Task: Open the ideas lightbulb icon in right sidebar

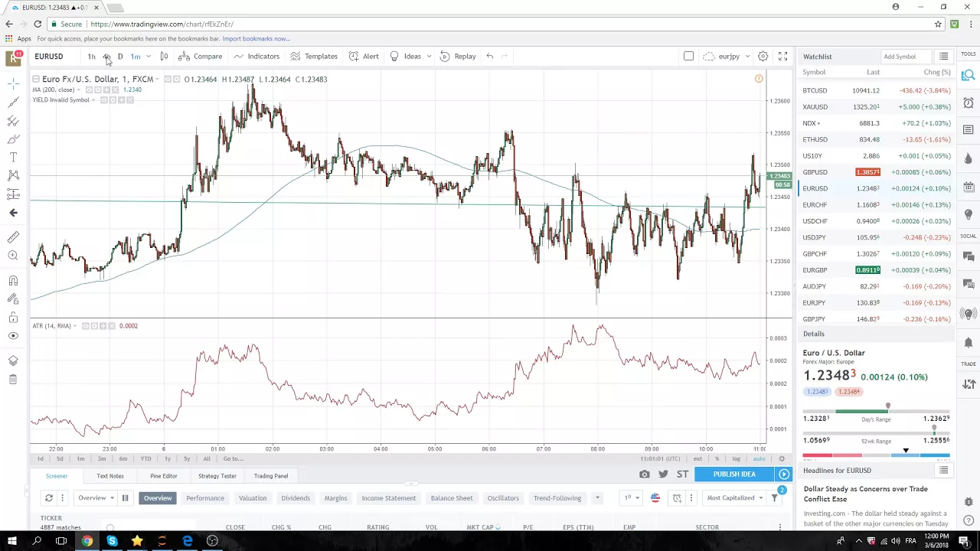Action: click(969, 214)
